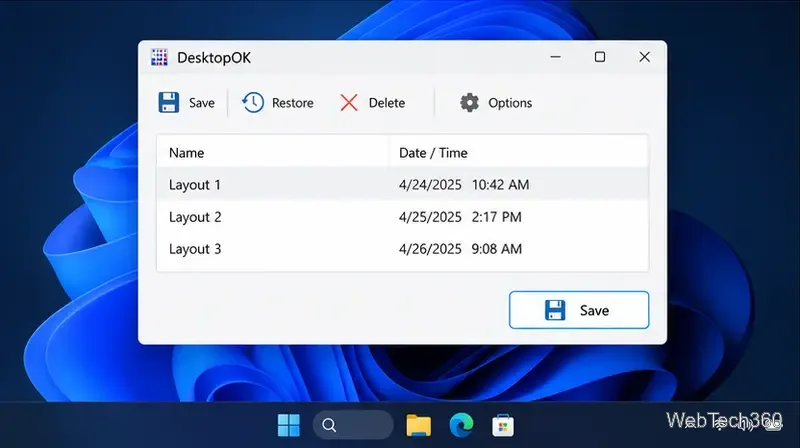Sort by the Date / Time column header
Screen dimensions: 800x448
pos(519,153)
